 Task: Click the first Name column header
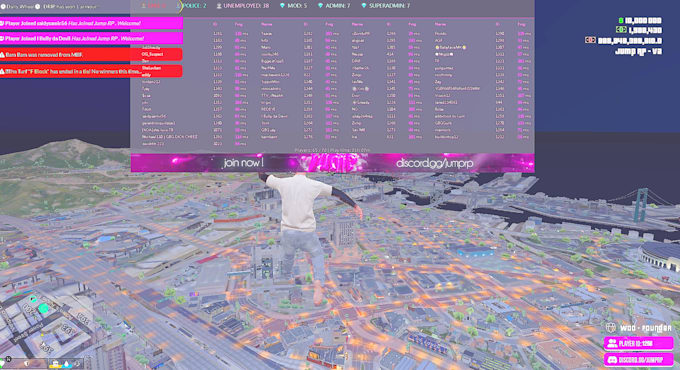266,25
